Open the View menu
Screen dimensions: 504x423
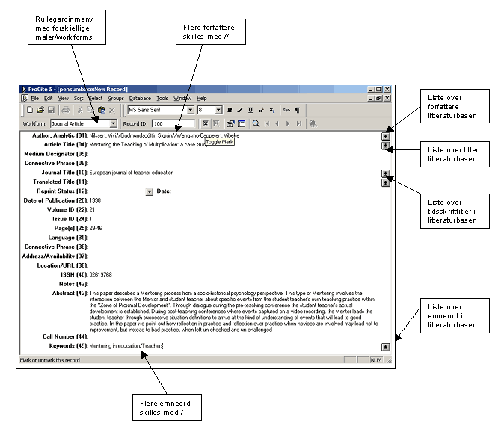click(x=64, y=99)
